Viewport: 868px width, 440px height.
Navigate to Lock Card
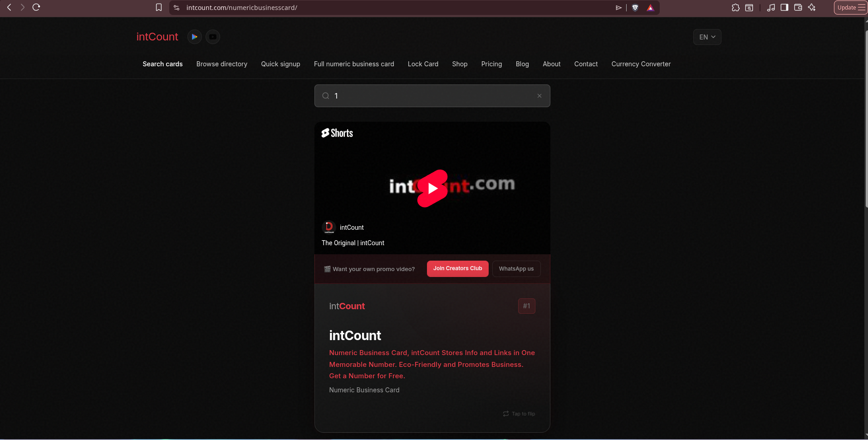423,64
